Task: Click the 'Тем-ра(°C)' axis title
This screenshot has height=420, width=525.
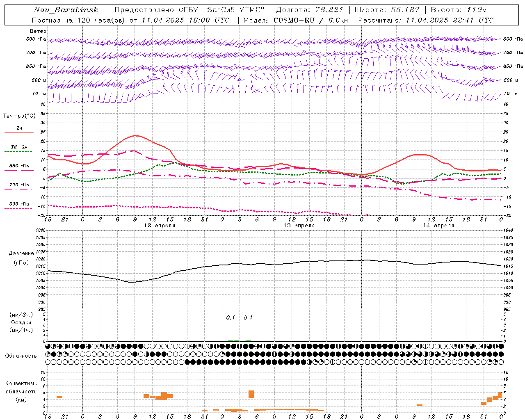Action: click(19, 116)
